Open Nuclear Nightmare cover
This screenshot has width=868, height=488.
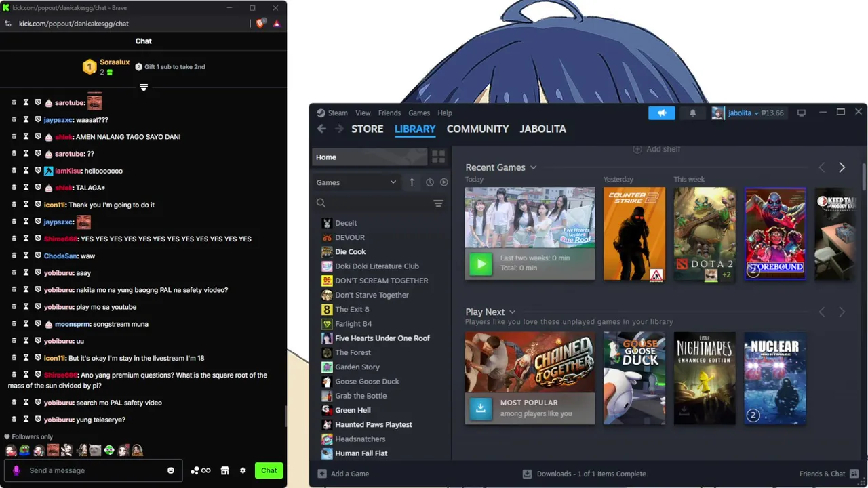tap(775, 378)
